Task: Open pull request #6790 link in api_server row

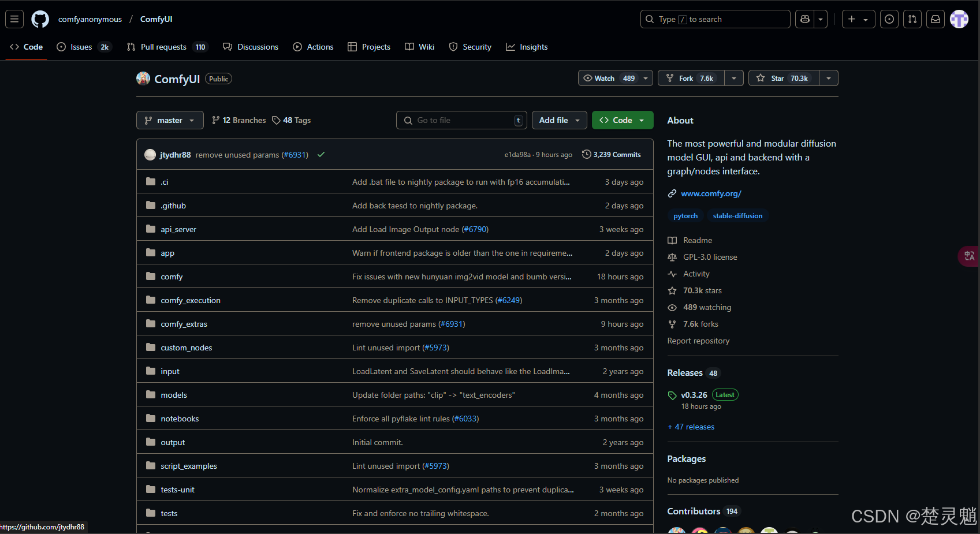Action: [x=475, y=229]
